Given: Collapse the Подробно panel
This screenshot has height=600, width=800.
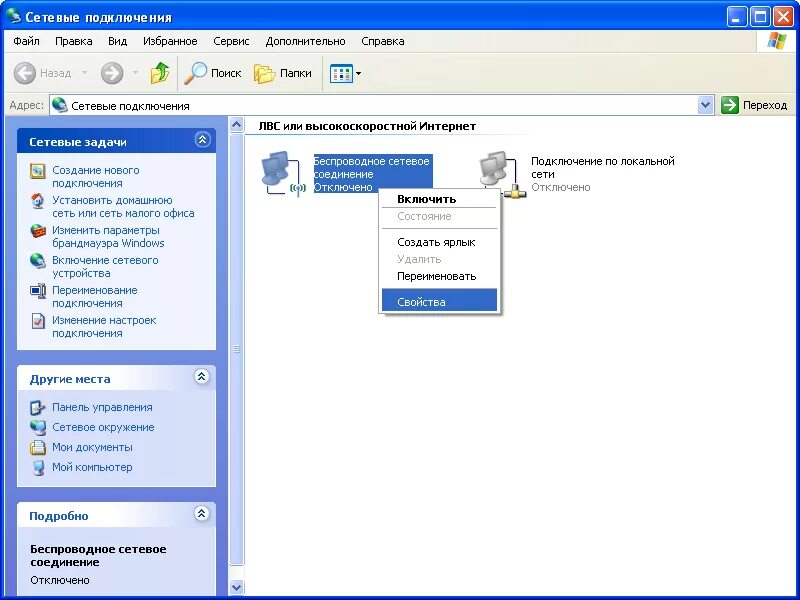Looking at the screenshot, I should point(202,513).
